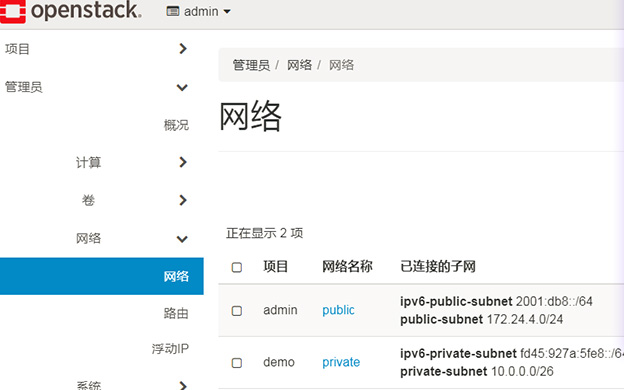Select the highlighted 网络 sidebar item

tap(101, 276)
